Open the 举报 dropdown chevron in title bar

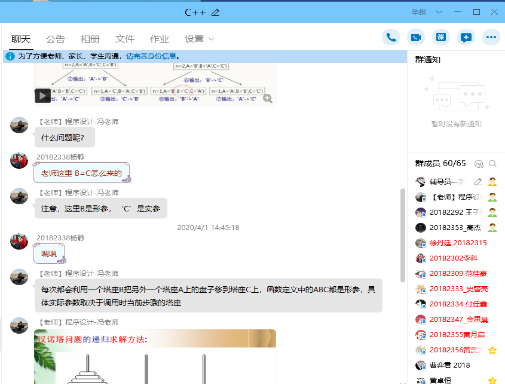click(439, 12)
